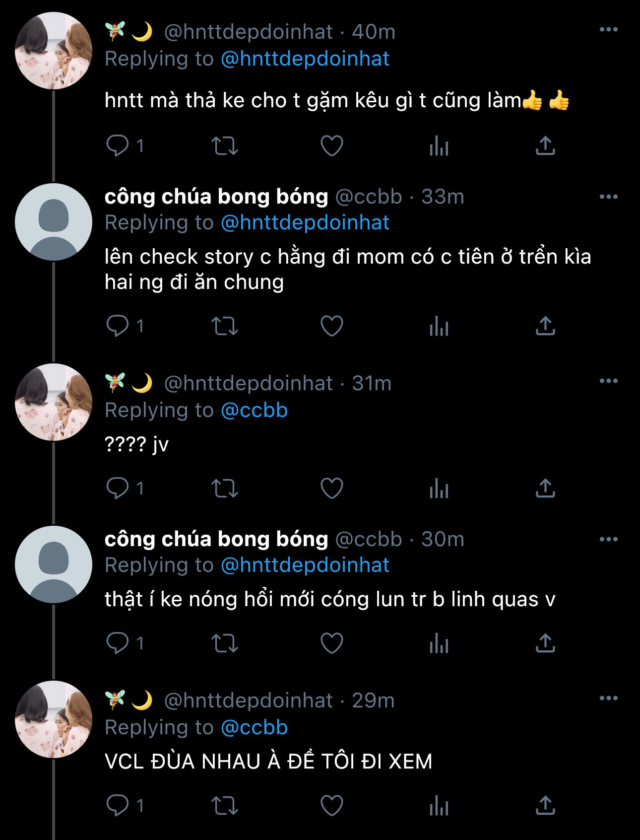Retweet the 40m thumbs-up tweet

click(x=225, y=146)
